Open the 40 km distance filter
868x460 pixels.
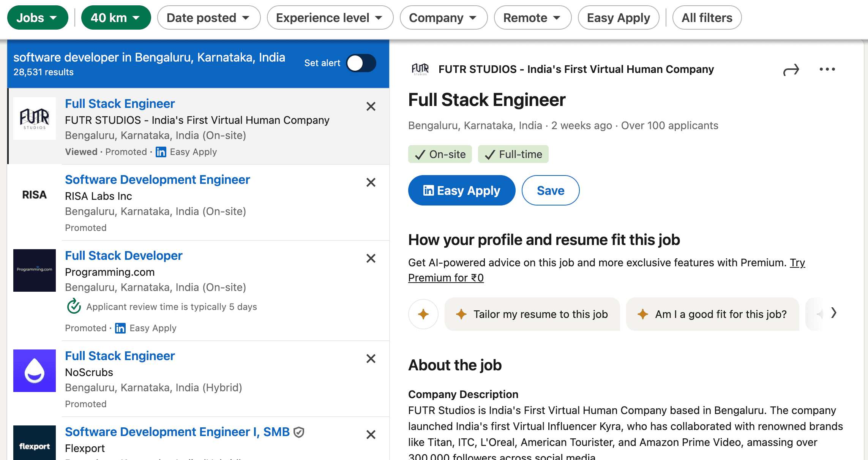(x=116, y=17)
